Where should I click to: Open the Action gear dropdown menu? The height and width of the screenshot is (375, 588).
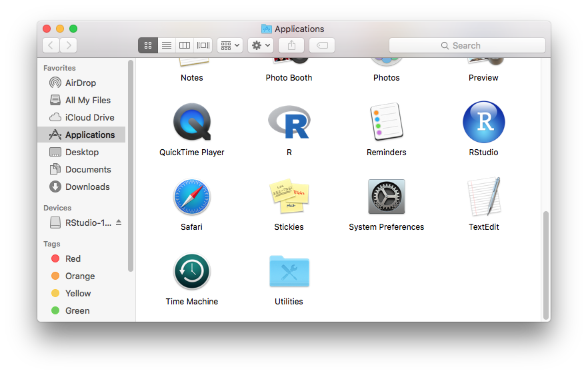pos(260,45)
